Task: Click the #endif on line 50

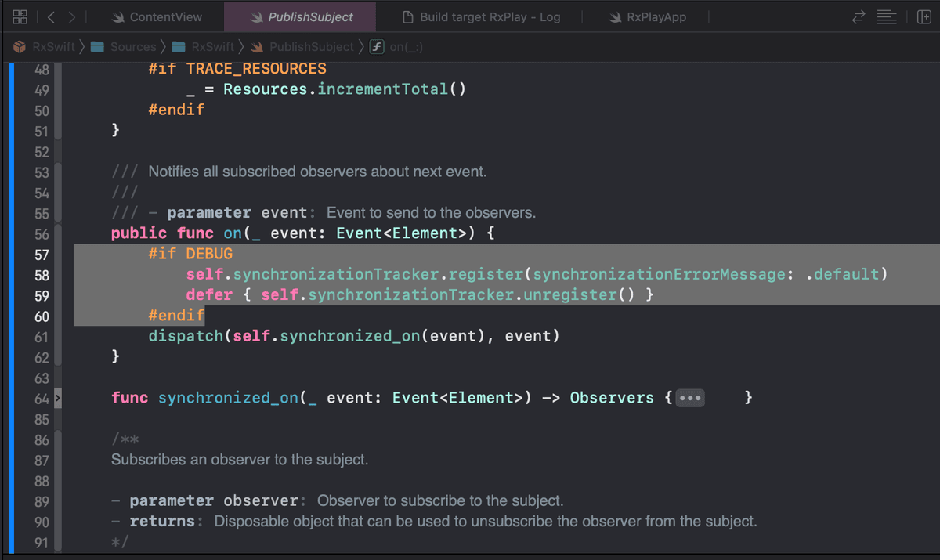Action: pyautogui.click(x=177, y=110)
